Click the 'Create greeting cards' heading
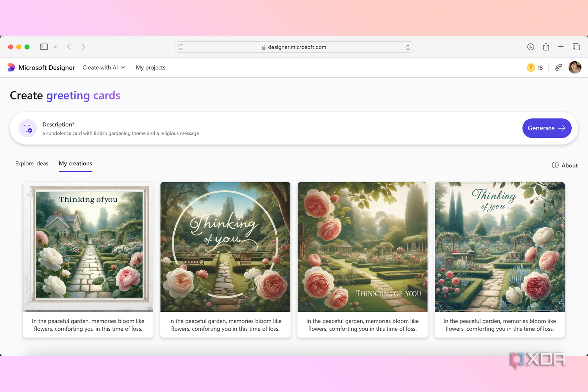 pyautogui.click(x=65, y=96)
